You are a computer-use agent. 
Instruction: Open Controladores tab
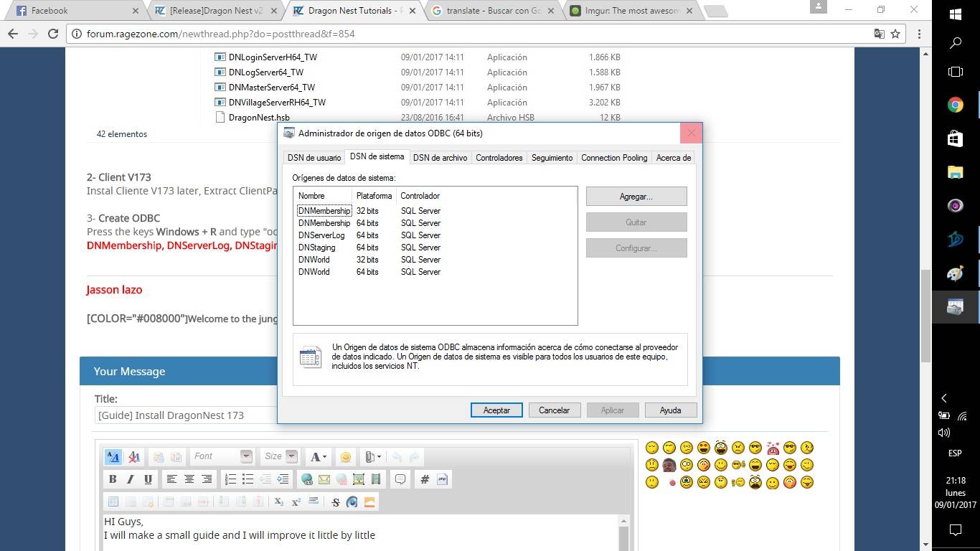click(499, 158)
